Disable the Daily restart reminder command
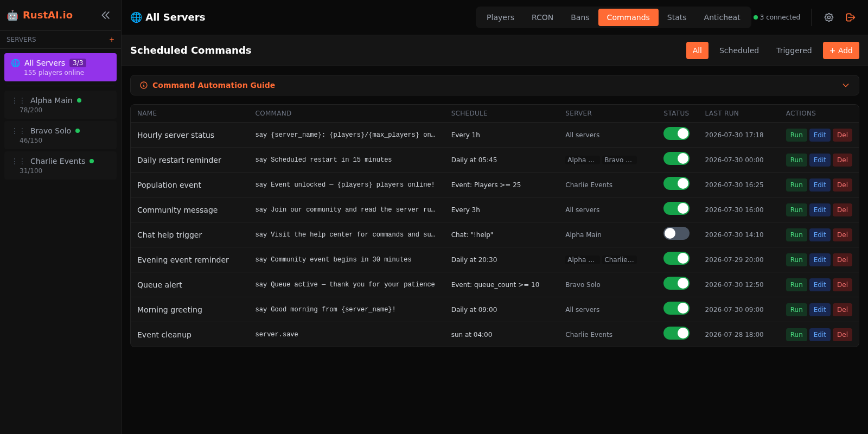This screenshot has width=868, height=434. coord(676,158)
